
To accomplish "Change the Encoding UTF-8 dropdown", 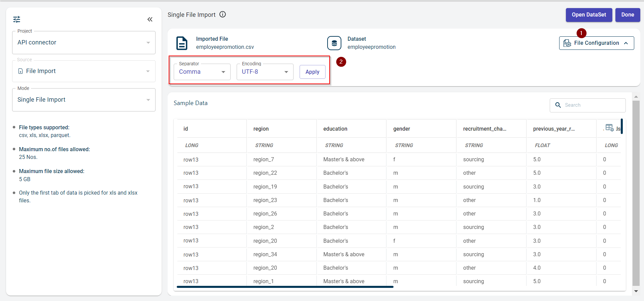I will point(265,72).
